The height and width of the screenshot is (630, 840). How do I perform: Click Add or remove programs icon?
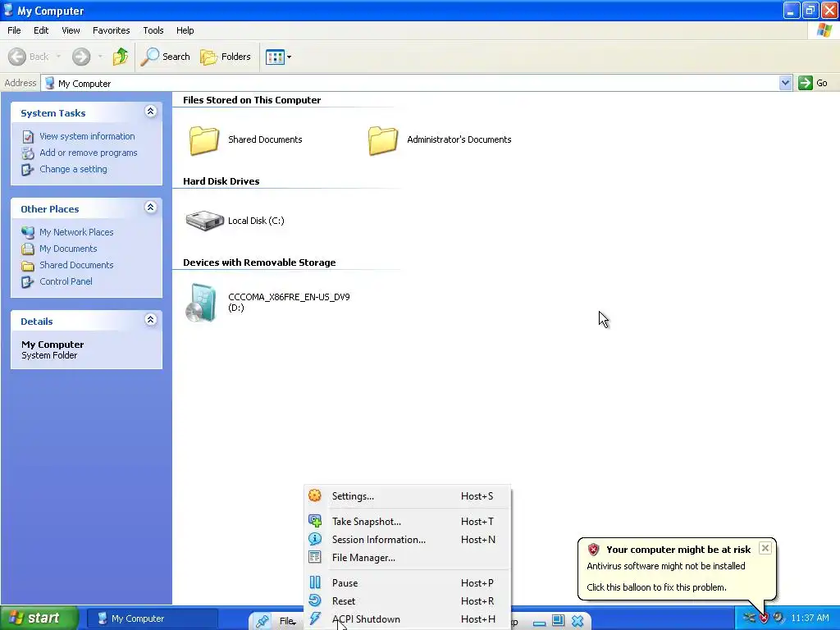click(28, 153)
